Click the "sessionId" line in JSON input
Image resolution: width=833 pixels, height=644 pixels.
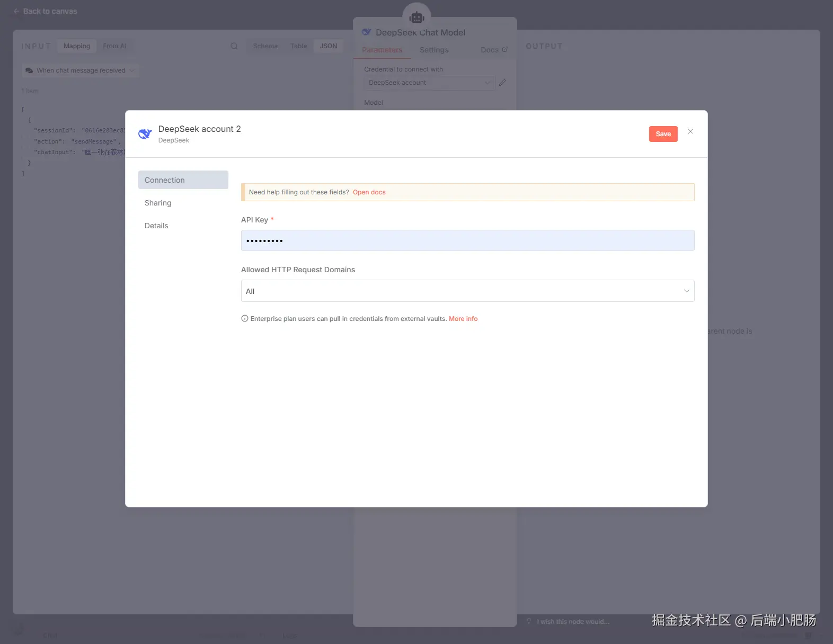tap(79, 130)
